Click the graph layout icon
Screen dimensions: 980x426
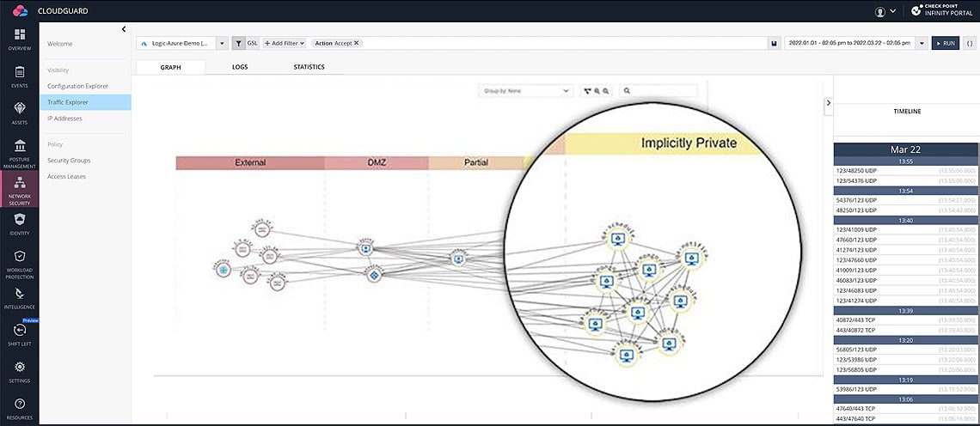(x=587, y=91)
